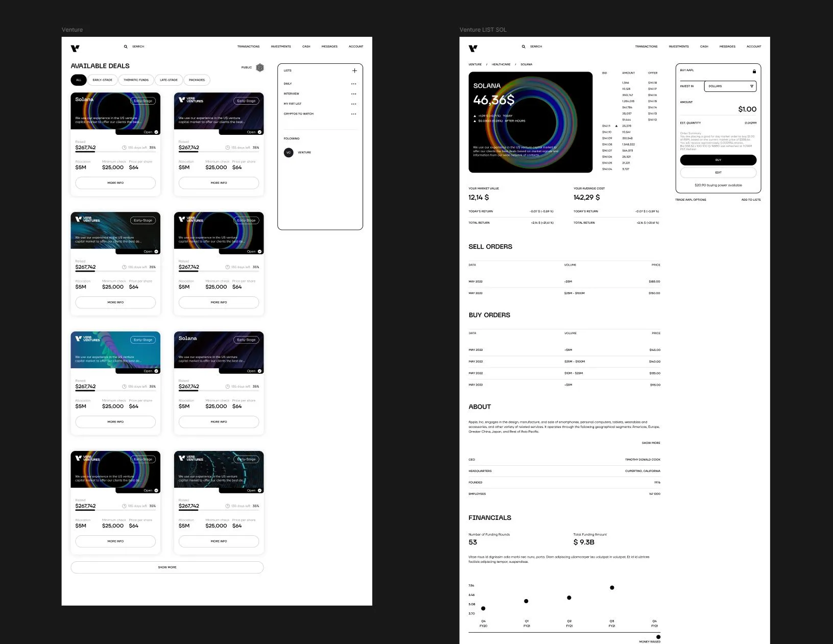Image resolution: width=833 pixels, height=644 pixels.
Task: Open the Interview list
Action: 292,94
